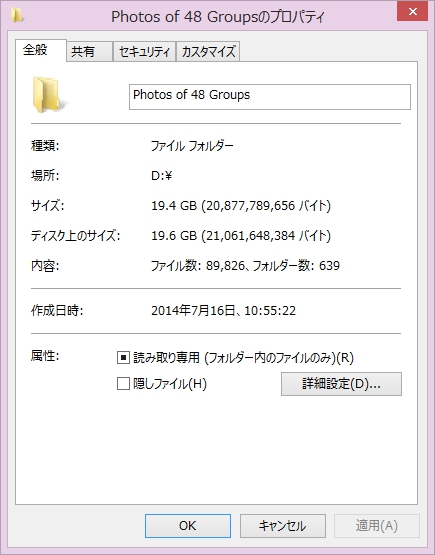Click the 適用(A) apply button
435x555 pixels.
pyautogui.click(x=377, y=526)
